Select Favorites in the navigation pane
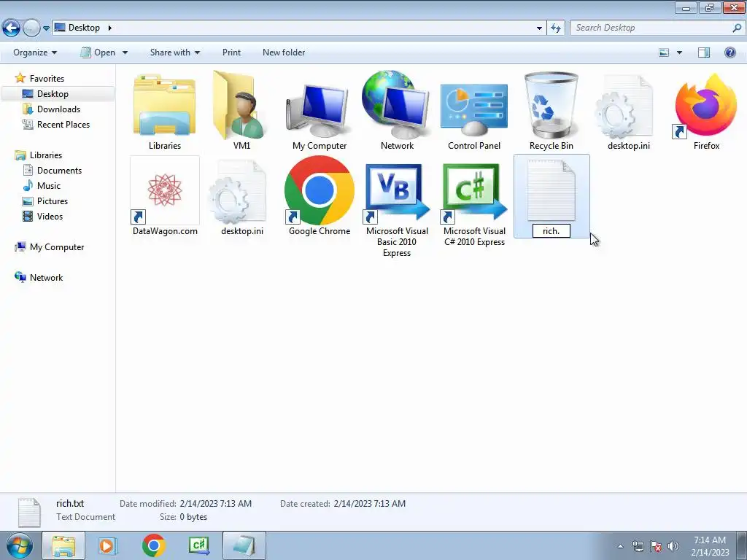Screen dimensions: 747x560 pyautogui.click(x=47, y=79)
